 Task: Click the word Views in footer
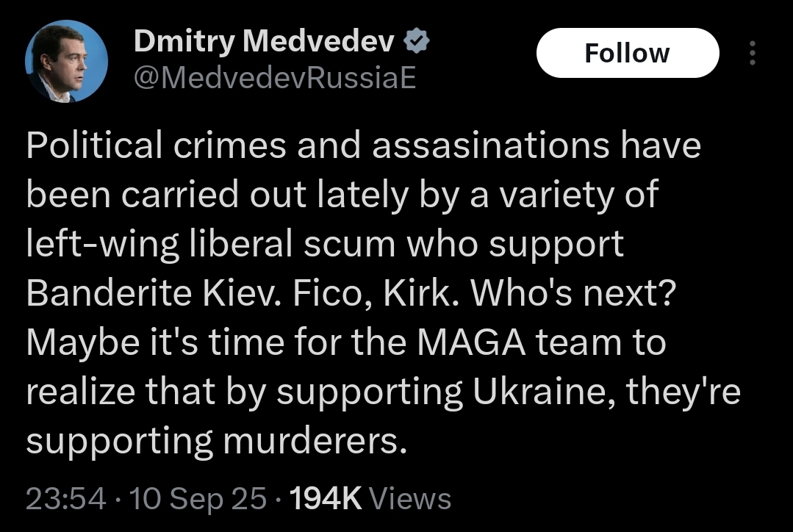(410, 499)
